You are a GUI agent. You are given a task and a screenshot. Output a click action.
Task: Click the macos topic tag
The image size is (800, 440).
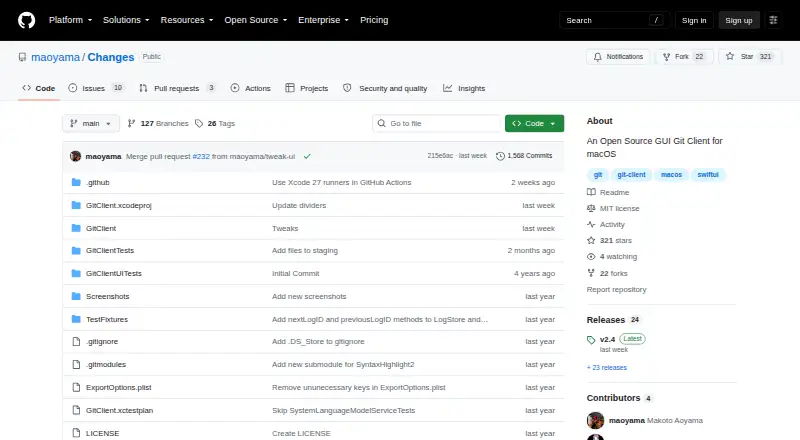pyautogui.click(x=671, y=175)
